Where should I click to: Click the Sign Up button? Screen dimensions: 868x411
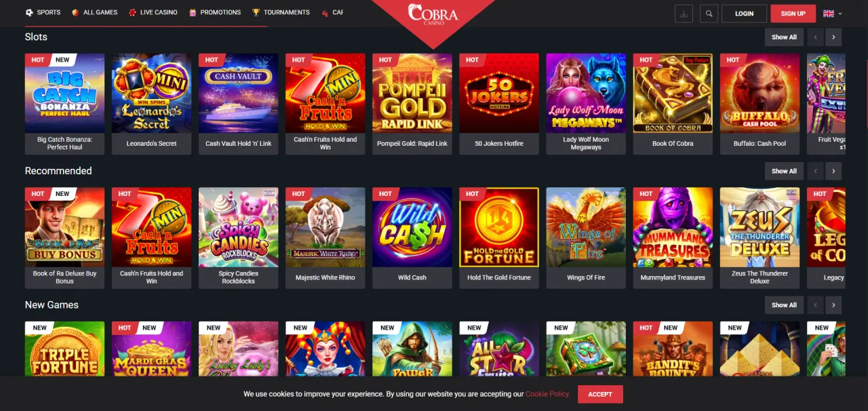point(793,14)
